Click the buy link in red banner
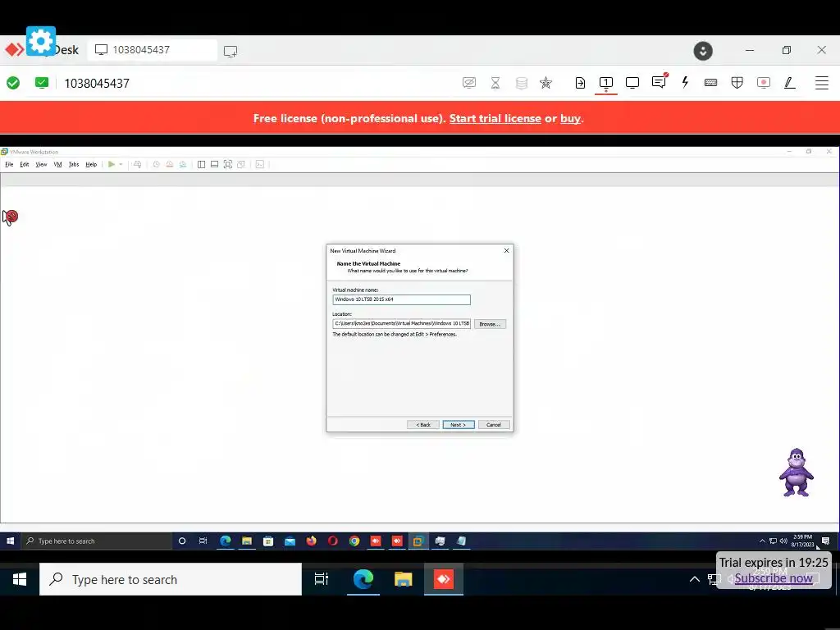Screen dimensions: 840x630 [x=570, y=118]
